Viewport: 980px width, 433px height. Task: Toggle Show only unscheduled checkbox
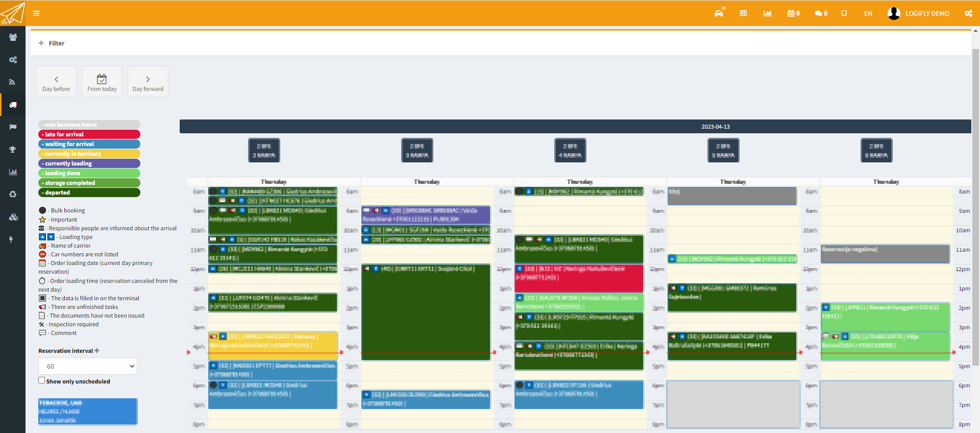(x=42, y=380)
